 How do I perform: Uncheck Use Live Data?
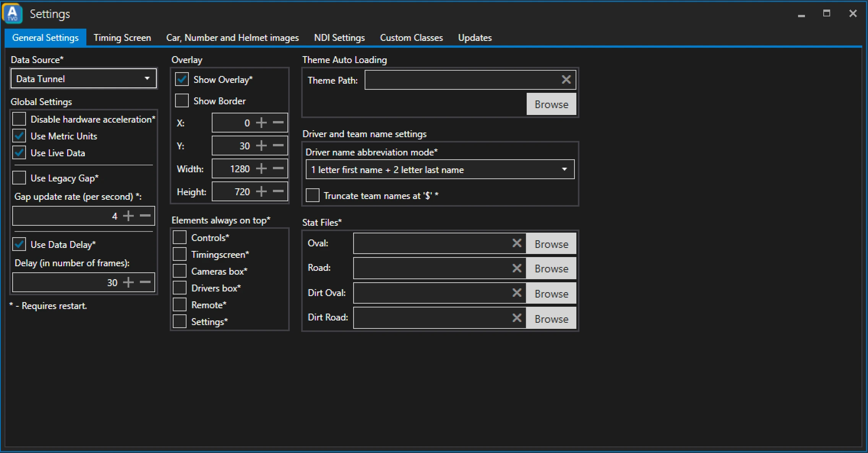click(19, 152)
